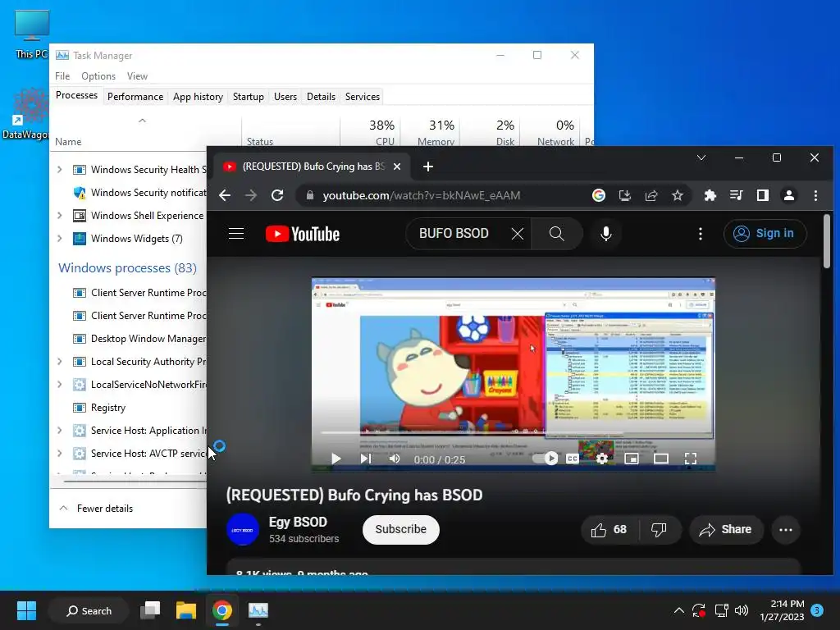
Task: Select the Startup tab in Task Manager
Action: click(x=248, y=97)
